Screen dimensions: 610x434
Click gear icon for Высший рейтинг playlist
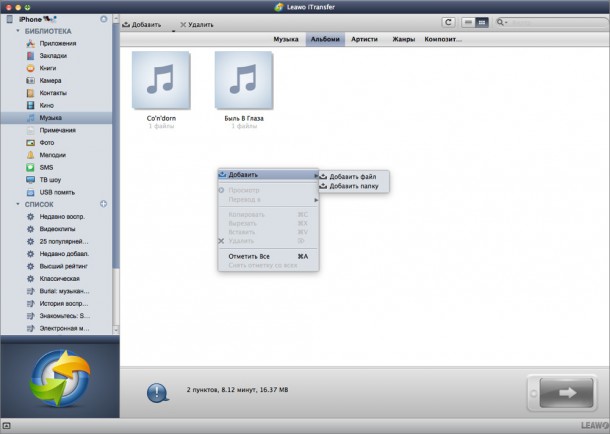[x=30, y=266]
